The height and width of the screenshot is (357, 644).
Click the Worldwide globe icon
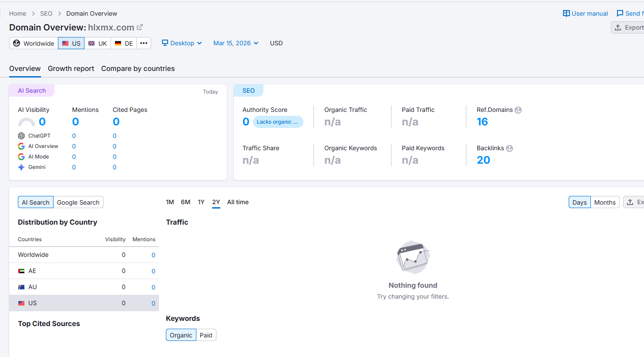point(17,43)
